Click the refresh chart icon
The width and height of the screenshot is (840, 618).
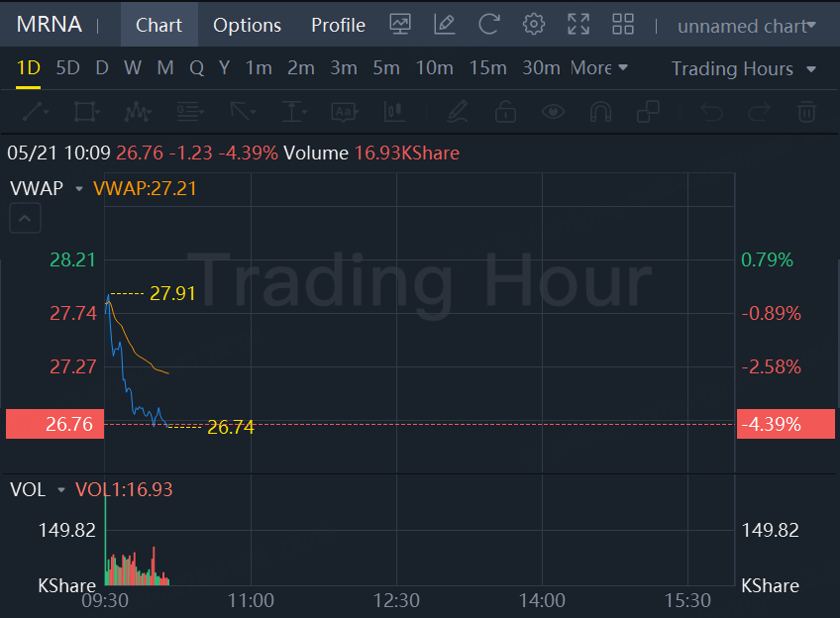click(488, 25)
